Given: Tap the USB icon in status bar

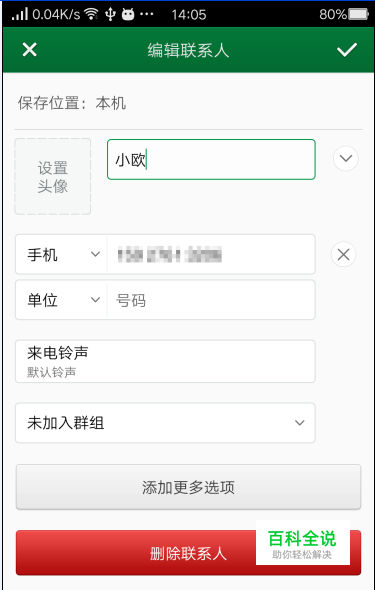Looking at the screenshot, I should [x=110, y=14].
